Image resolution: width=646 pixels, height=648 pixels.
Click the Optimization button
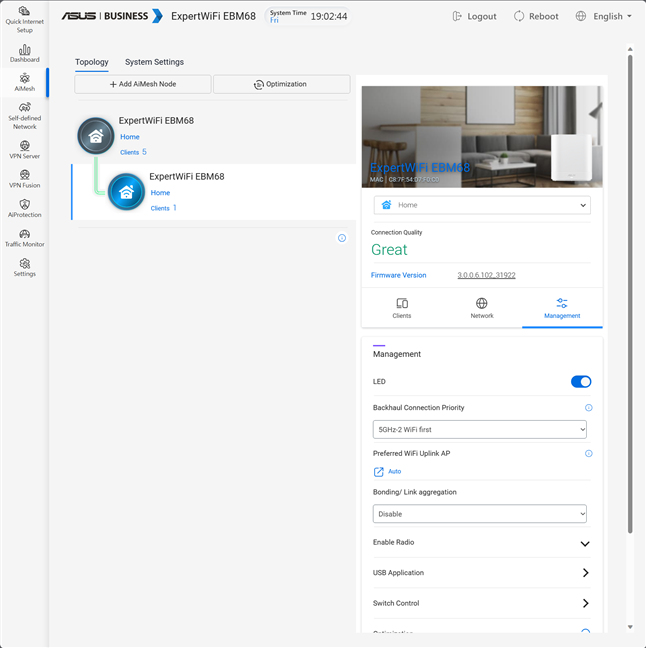(281, 84)
